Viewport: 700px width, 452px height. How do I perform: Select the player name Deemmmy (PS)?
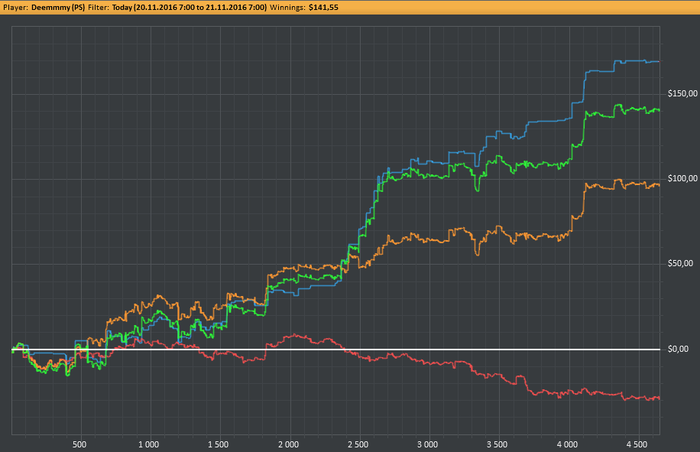pos(58,7)
